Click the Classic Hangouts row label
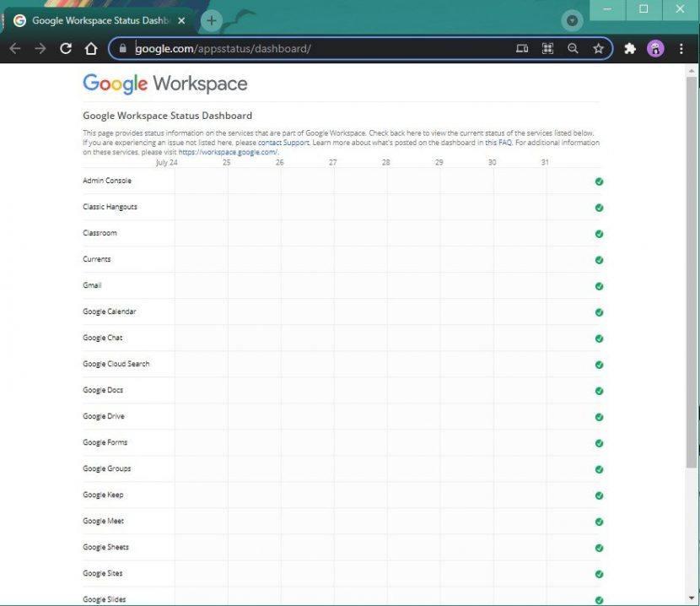The width and height of the screenshot is (700, 606). click(x=110, y=207)
